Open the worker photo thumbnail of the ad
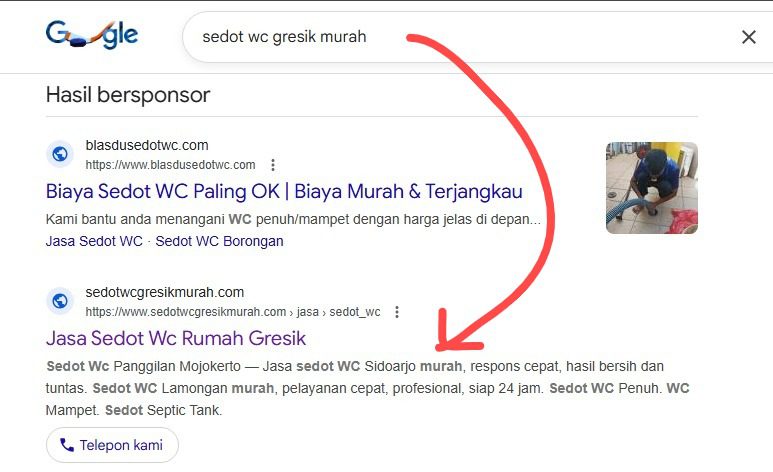The height and width of the screenshot is (472, 773). coord(652,188)
